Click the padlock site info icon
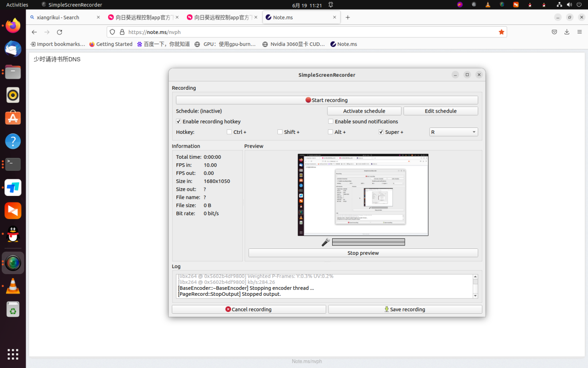 [122, 32]
